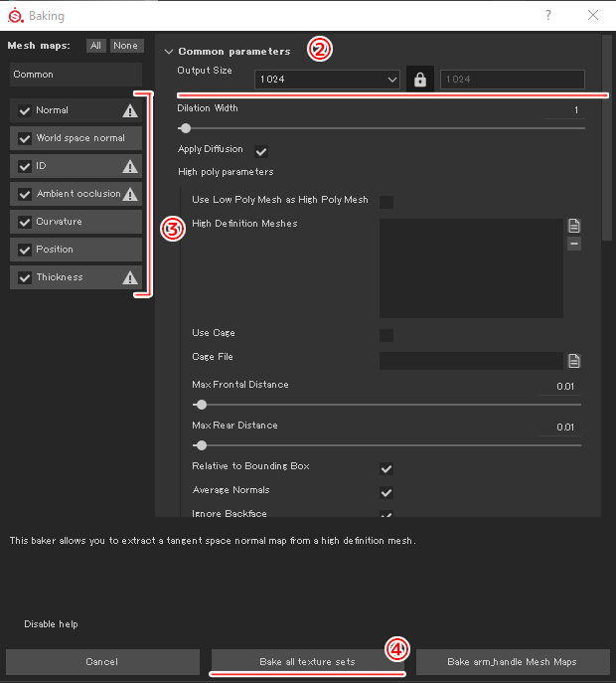Click the remove mesh minus icon
The width and height of the screenshot is (616, 683).
coord(574,244)
